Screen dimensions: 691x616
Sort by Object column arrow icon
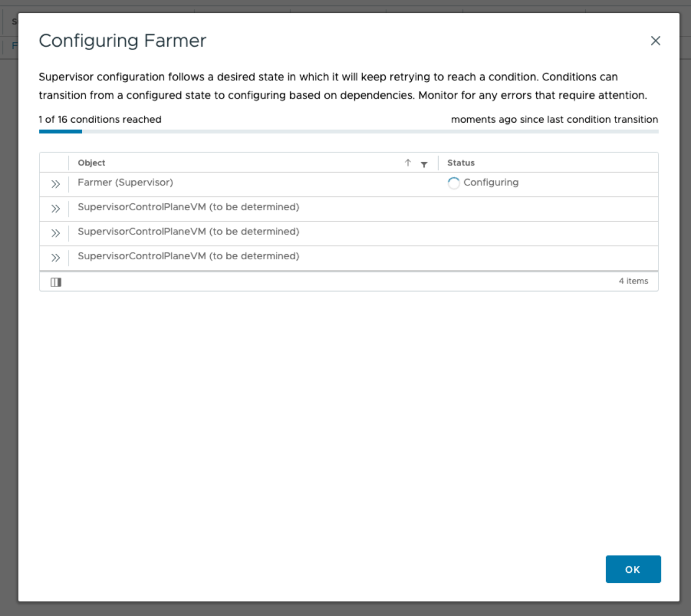pyautogui.click(x=408, y=163)
